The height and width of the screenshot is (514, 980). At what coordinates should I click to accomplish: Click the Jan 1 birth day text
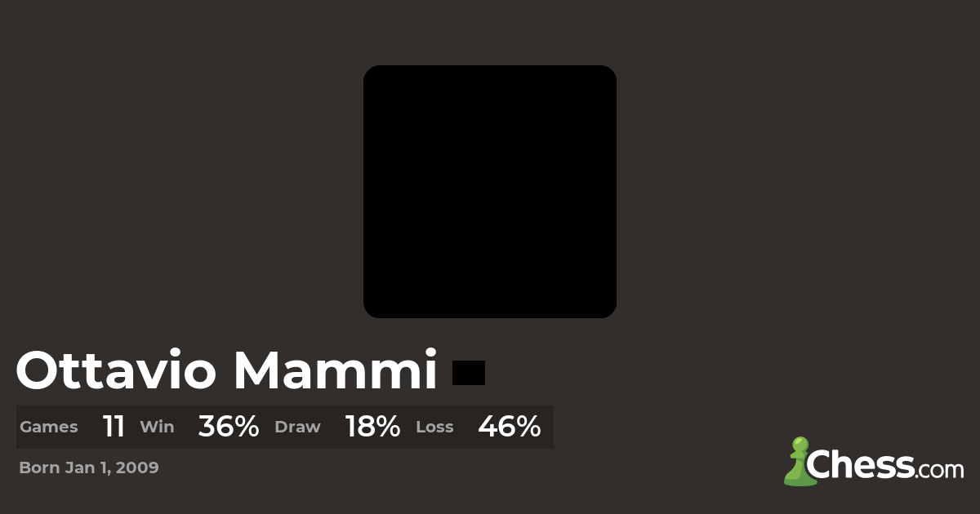[x=87, y=467]
